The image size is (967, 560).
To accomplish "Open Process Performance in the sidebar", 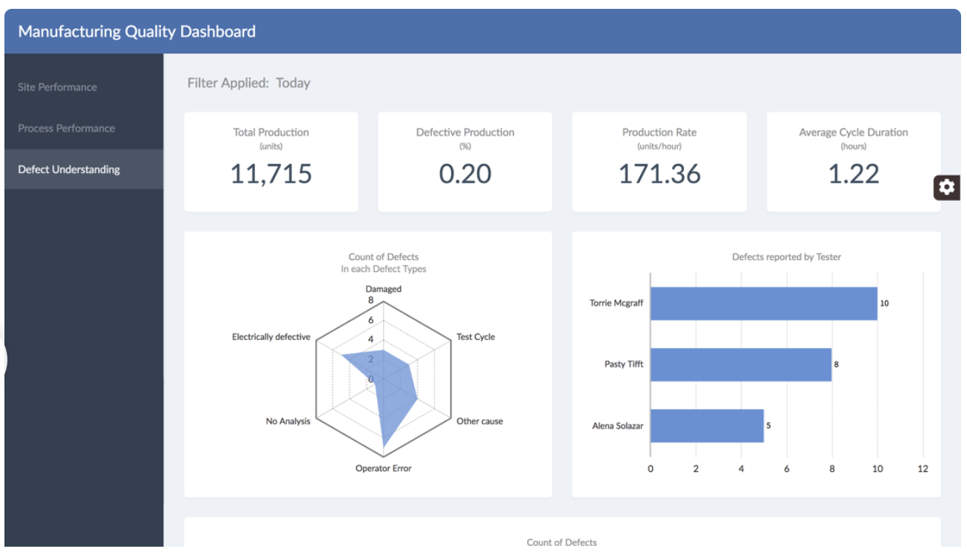I will pyautogui.click(x=67, y=129).
